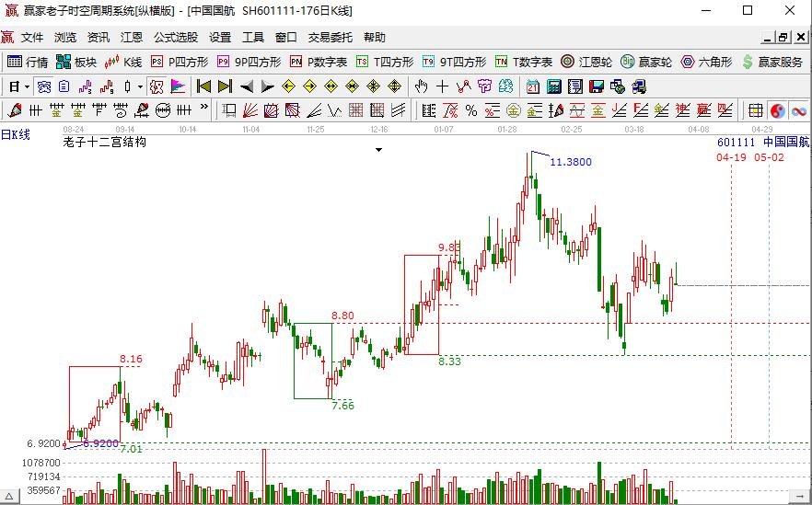Click the small black triangle above chart

[379, 150]
